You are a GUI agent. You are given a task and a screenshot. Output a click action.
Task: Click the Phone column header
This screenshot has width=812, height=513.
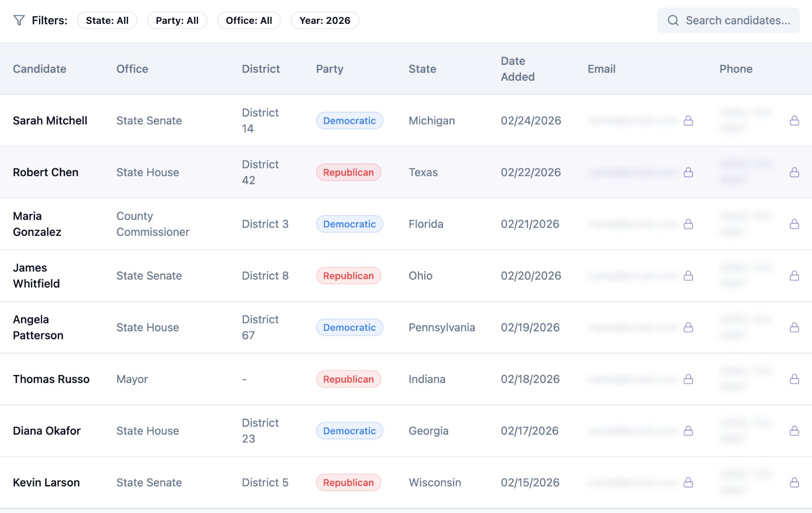tap(736, 69)
